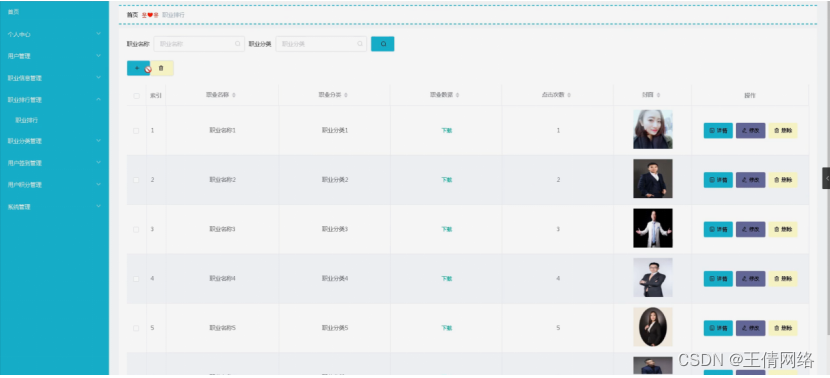The width and height of the screenshot is (830, 378).
Task: Open row 4 cover photo thumbnail
Action: coord(653,277)
